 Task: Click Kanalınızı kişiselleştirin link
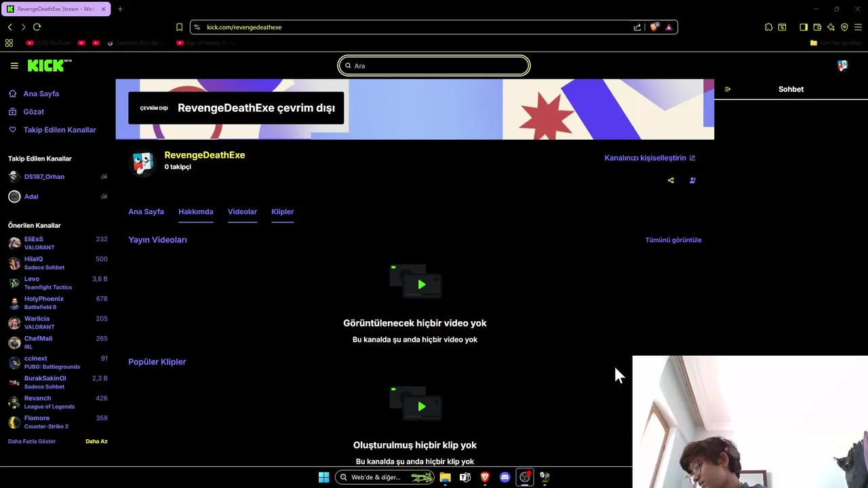(650, 158)
